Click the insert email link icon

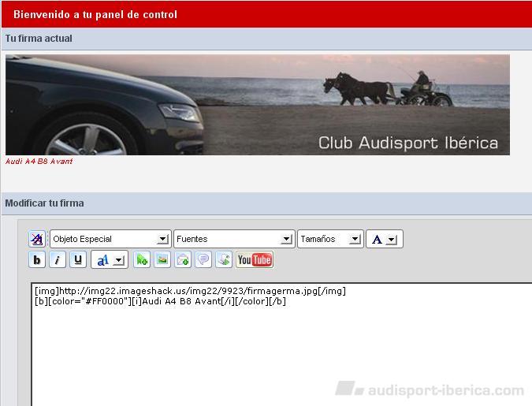183,260
